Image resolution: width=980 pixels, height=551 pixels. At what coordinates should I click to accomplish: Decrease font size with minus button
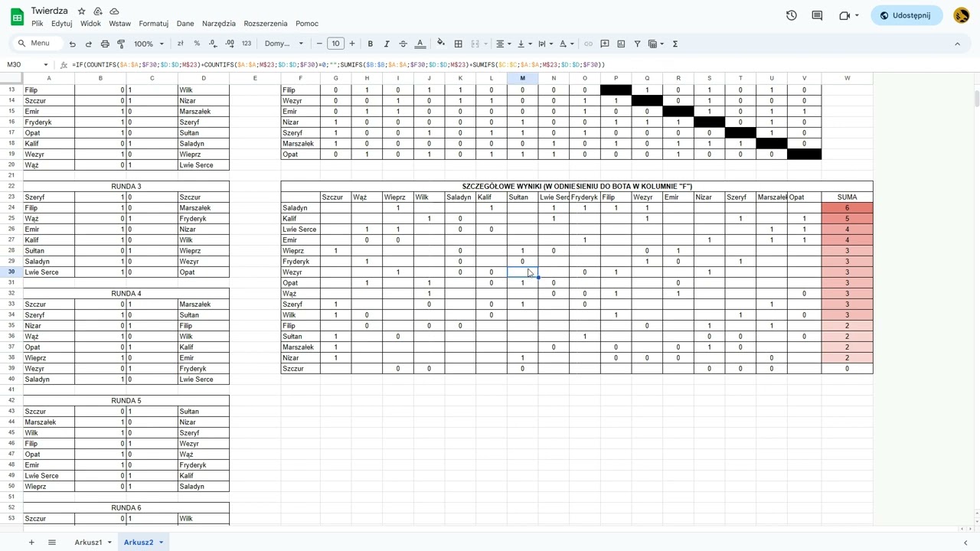coord(319,44)
